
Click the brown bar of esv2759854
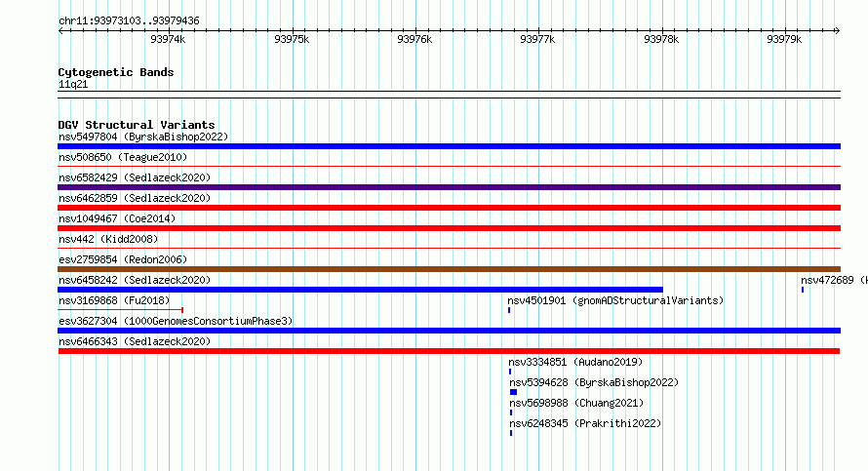449,269
